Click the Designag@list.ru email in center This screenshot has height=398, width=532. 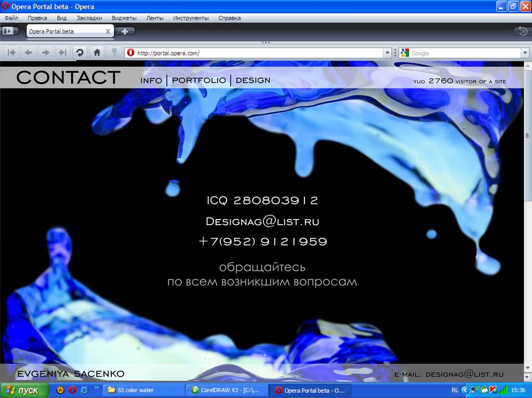tap(262, 222)
